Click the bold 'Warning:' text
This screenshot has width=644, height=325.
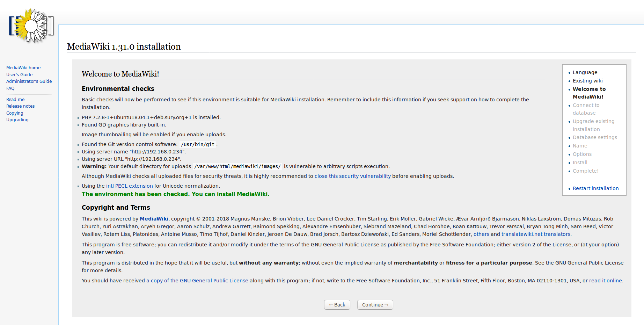[x=94, y=166]
